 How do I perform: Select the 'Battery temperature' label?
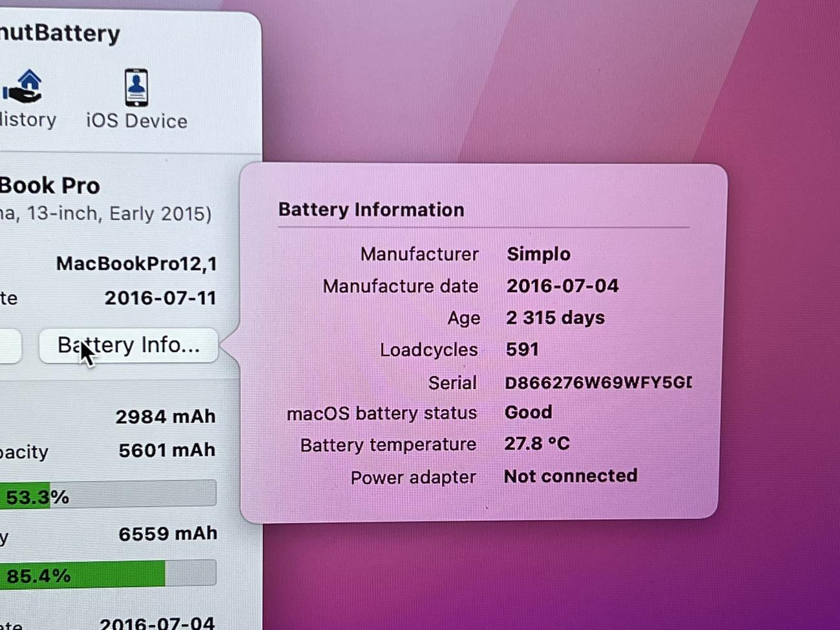coord(388,445)
